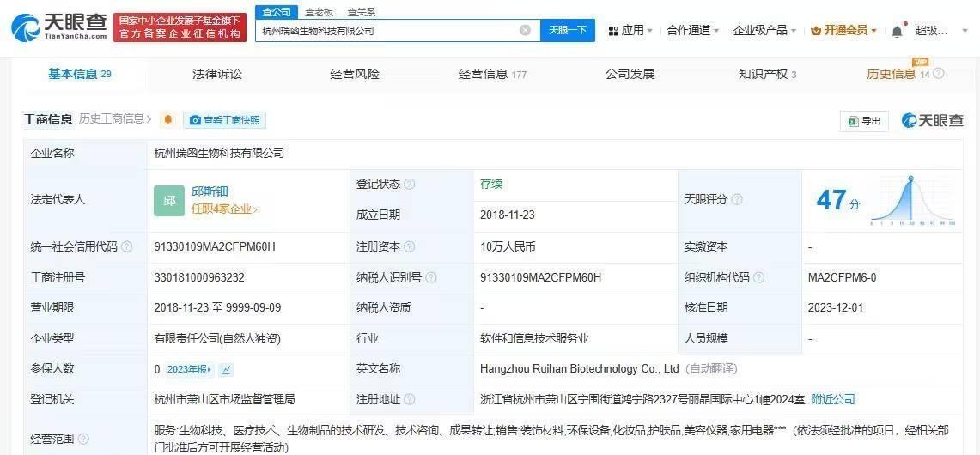Click the 10万人民币 registered capital value

pyautogui.click(x=508, y=247)
